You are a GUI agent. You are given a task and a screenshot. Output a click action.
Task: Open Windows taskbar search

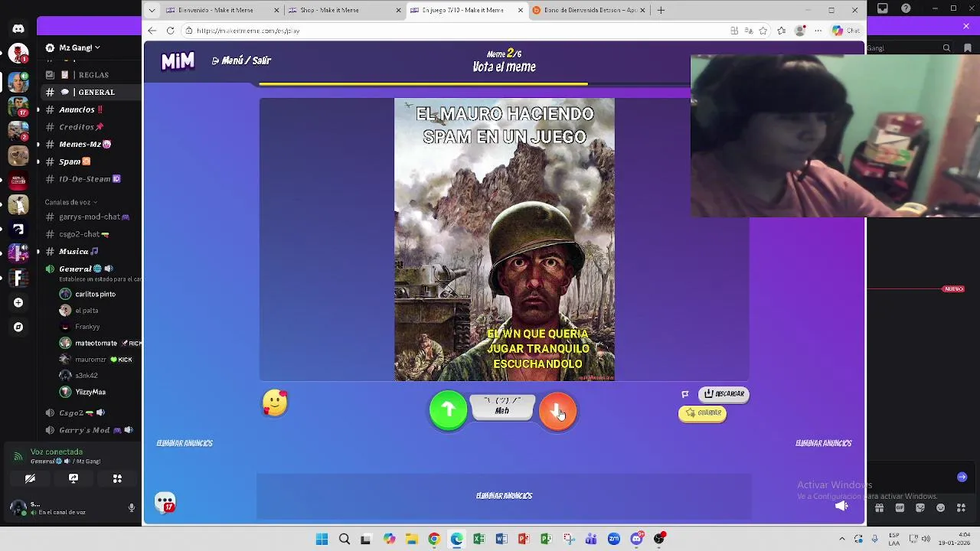tap(345, 540)
